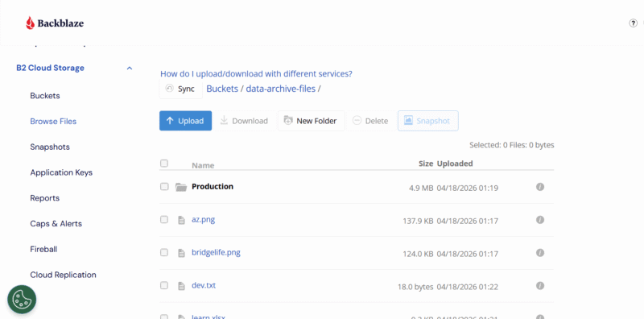Click the Size column header
This screenshot has width=644, height=319.
coord(426,164)
